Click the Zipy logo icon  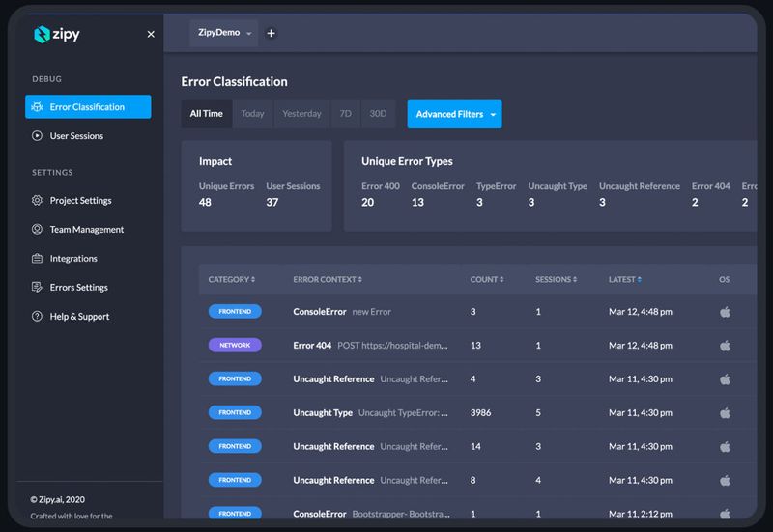(x=42, y=34)
